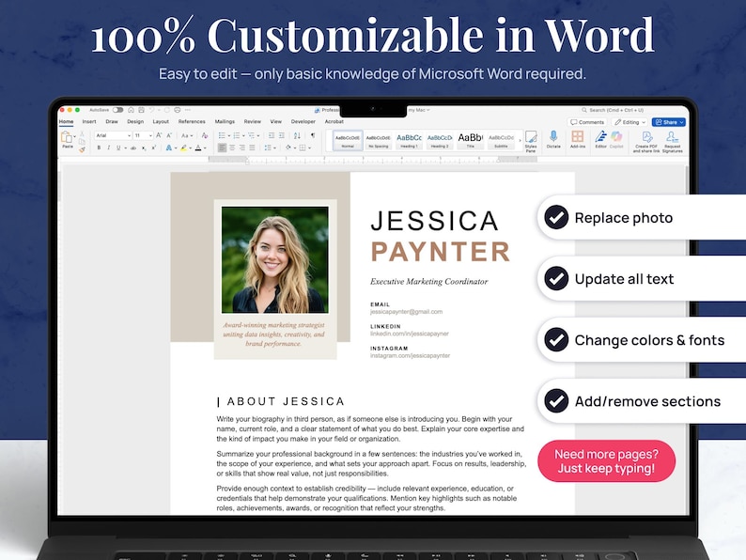Click the Justify alignment icon

(252, 148)
